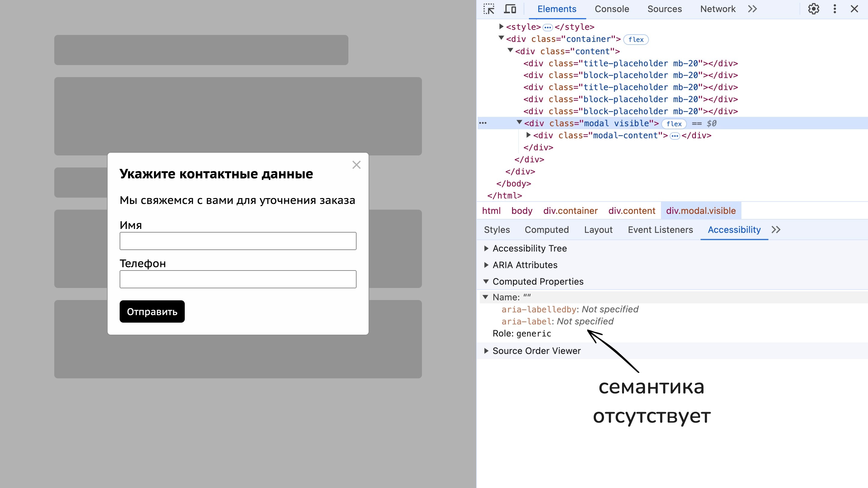Close the modal with X icon
The width and height of the screenshot is (868, 488).
(356, 165)
